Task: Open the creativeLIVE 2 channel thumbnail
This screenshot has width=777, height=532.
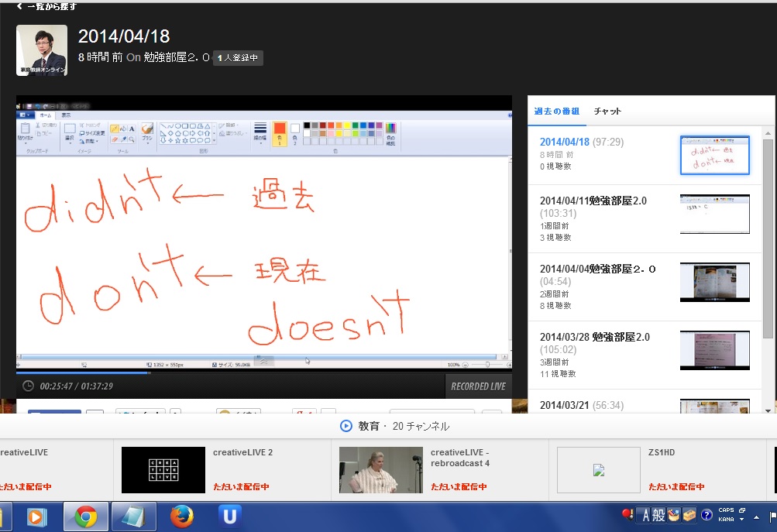Action: (163, 470)
